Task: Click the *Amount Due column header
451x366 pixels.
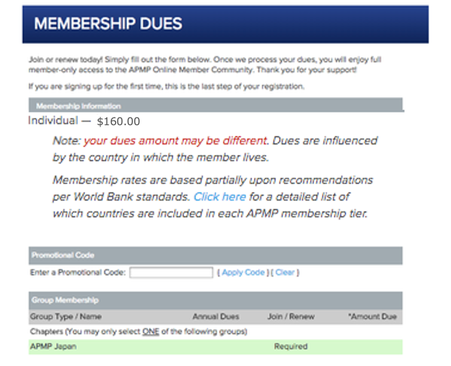Action: click(372, 316)
